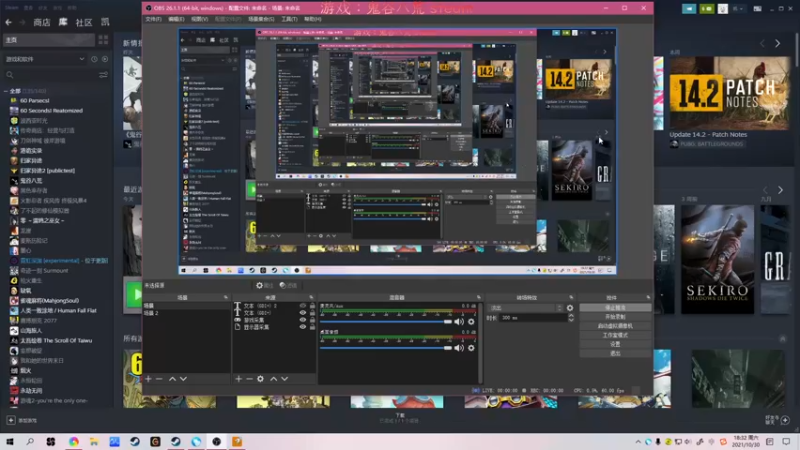Go to Steam 社区 tab
800x450 pixels.
coord(84,22)
